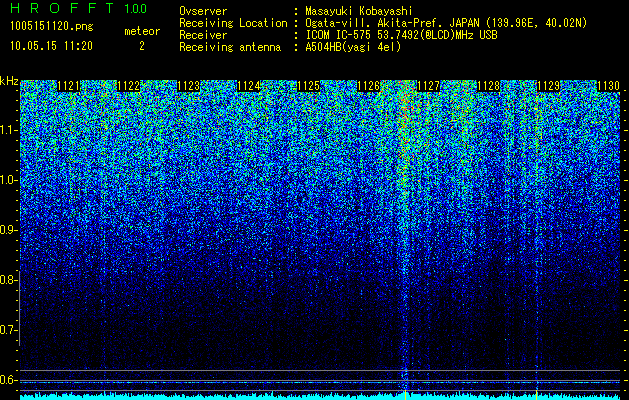Click the A504HB yagi antenna text
Viewport: 629px width, 400px height.
point(353,47)
